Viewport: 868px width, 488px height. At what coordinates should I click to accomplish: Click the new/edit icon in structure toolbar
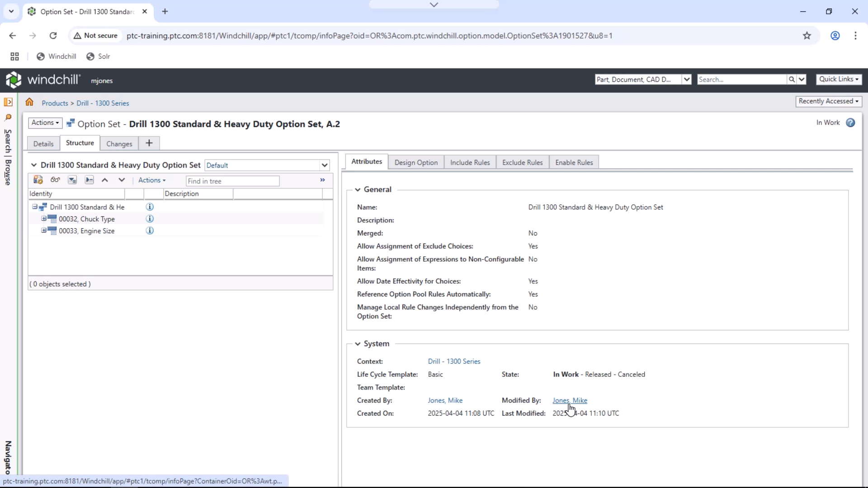pyautogui.click(x=38, y=180)
